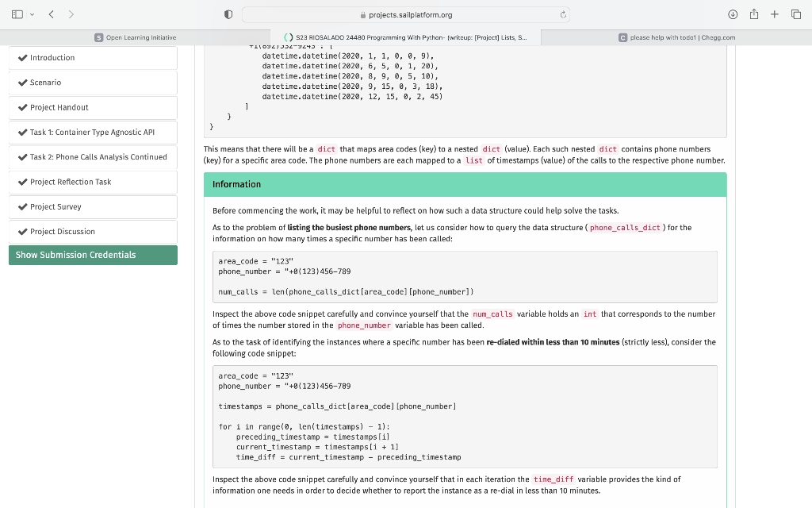This screenshot has width=812, height=508.
Task: Open a new tab with the plus icon
Action: 776,13
